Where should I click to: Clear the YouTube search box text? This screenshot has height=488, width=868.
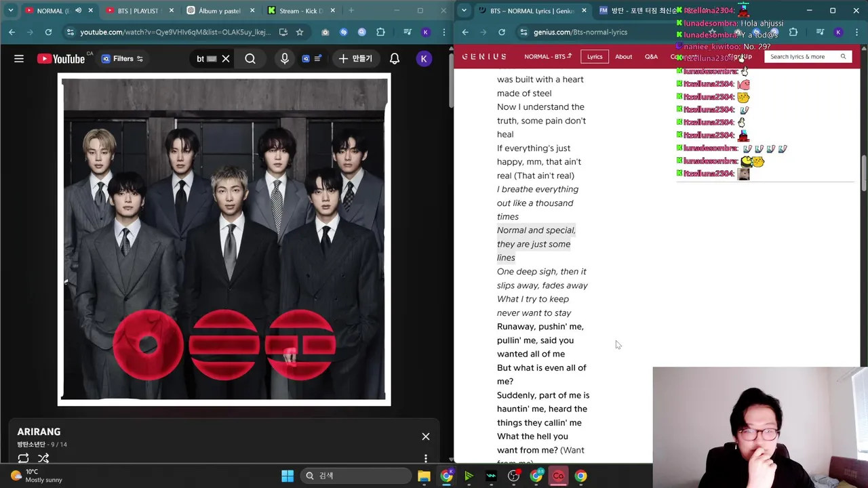(226, 59)
